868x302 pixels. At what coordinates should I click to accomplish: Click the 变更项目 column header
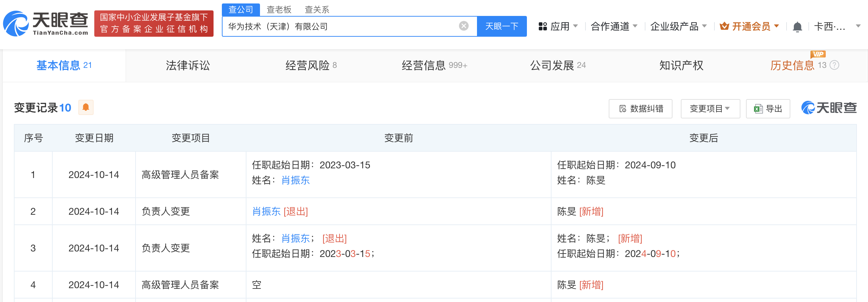(x=191, y=138)
